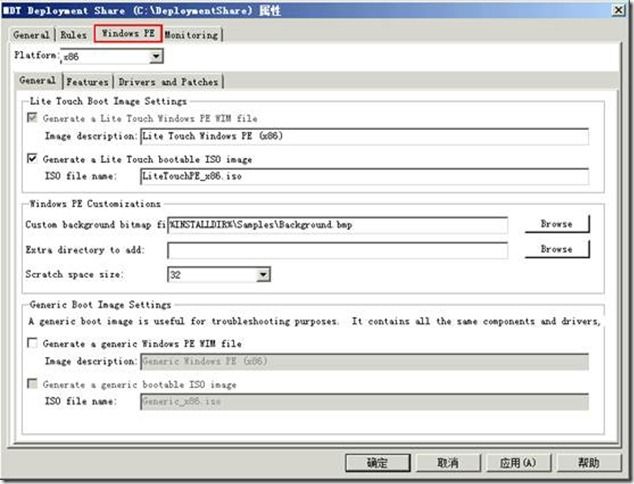Edit the Lite Touch Image description field

(364, 136)
